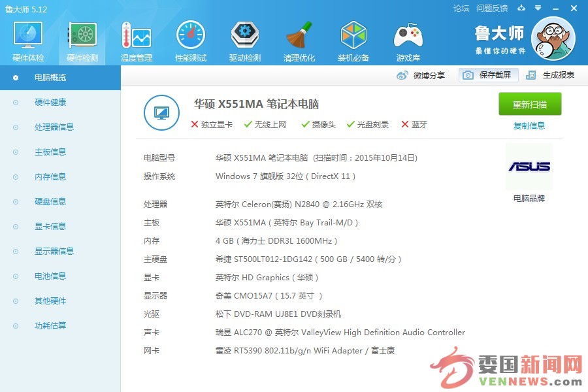Click the laptop monitor overview icon
Viewport: 588px width, 392px height.
click(x=161, y=112)
